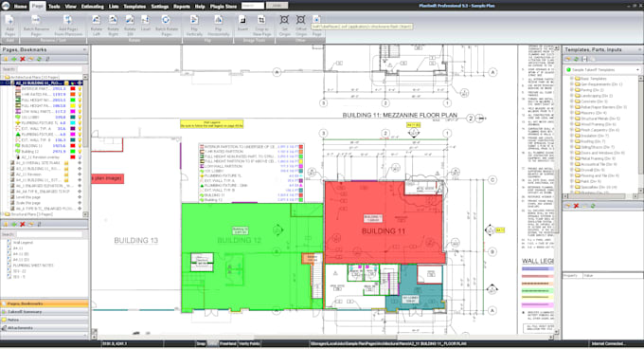
Task: Click the red X in the properties panel toolbar
Action: coord(576,206)
